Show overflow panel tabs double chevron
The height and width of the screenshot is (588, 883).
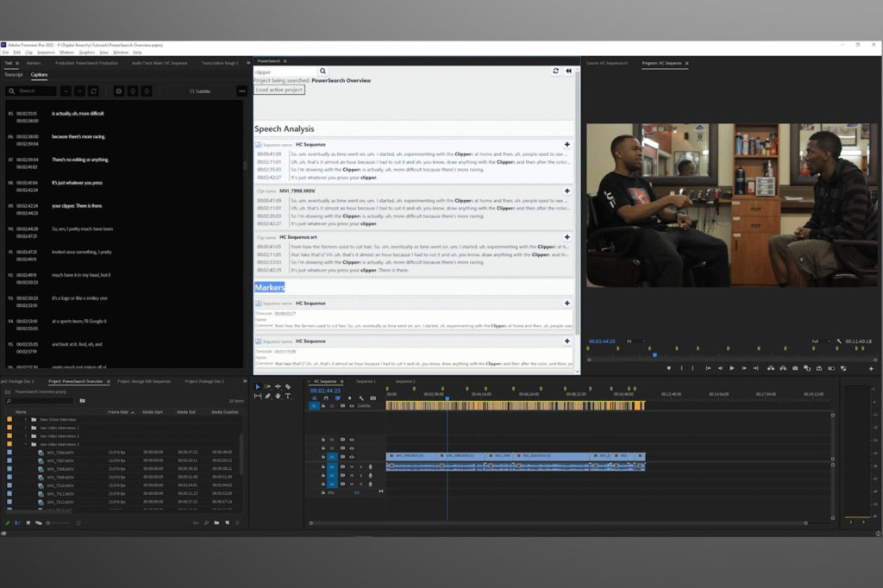pos(248,63)
